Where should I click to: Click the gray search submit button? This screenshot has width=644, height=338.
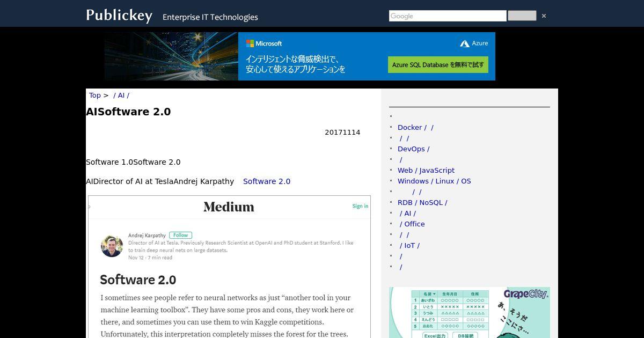(522, 16)
